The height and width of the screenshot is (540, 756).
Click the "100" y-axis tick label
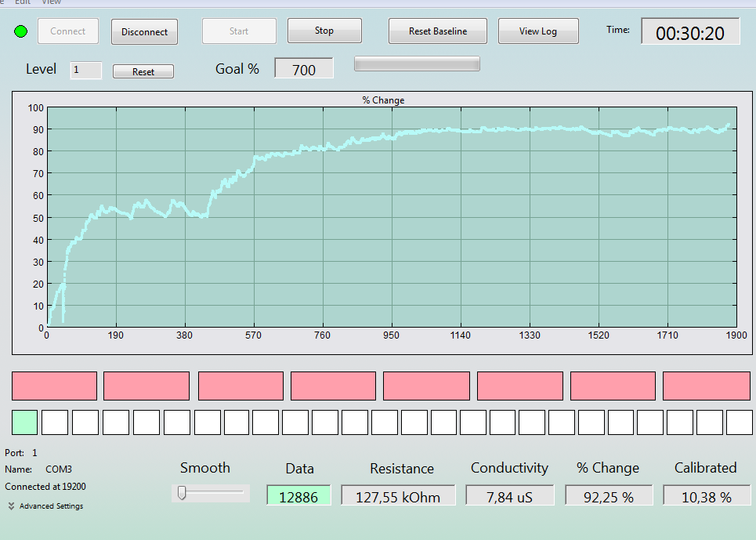tap(36, 108)
